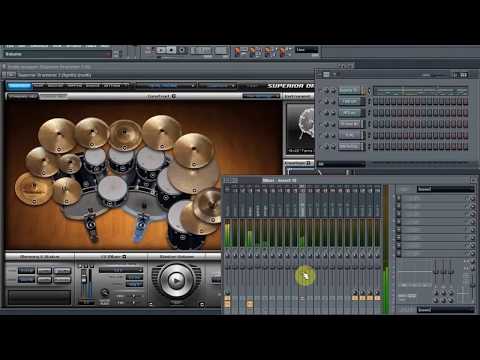Click the instrument preview thumbnail in Superior Drummer

click(x=301, y=129)
